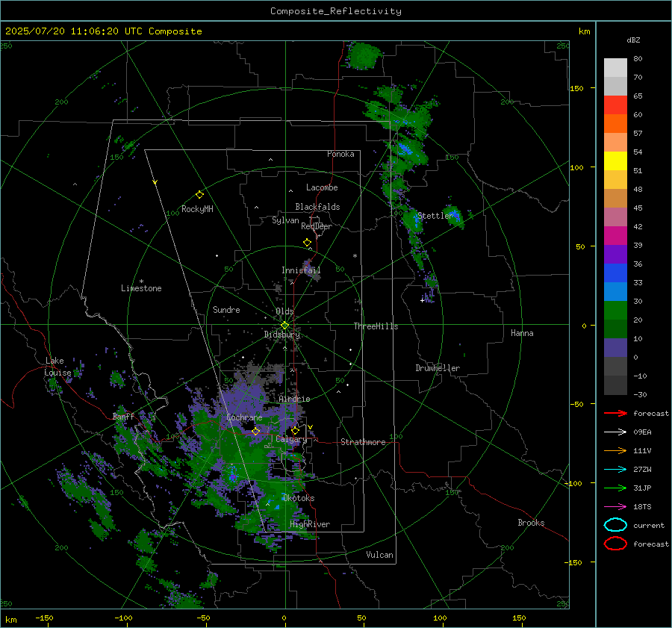Click the Blackfalds map label
The width and height of the screenshot is (672, 628).
coord(317,207)
